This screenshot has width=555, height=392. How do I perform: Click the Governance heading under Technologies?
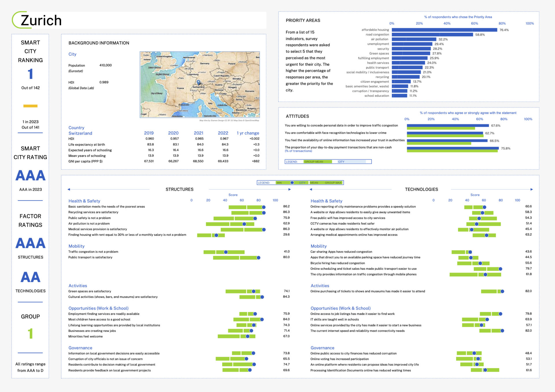click(323, 348)
